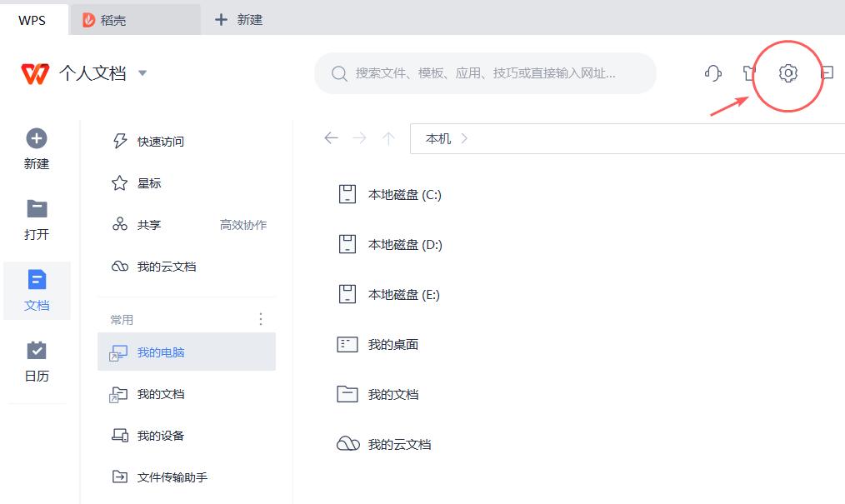This screenshot has width=845, height=504.
Task: Open the 常用 section three-dot menu
Action: (260, 318)
